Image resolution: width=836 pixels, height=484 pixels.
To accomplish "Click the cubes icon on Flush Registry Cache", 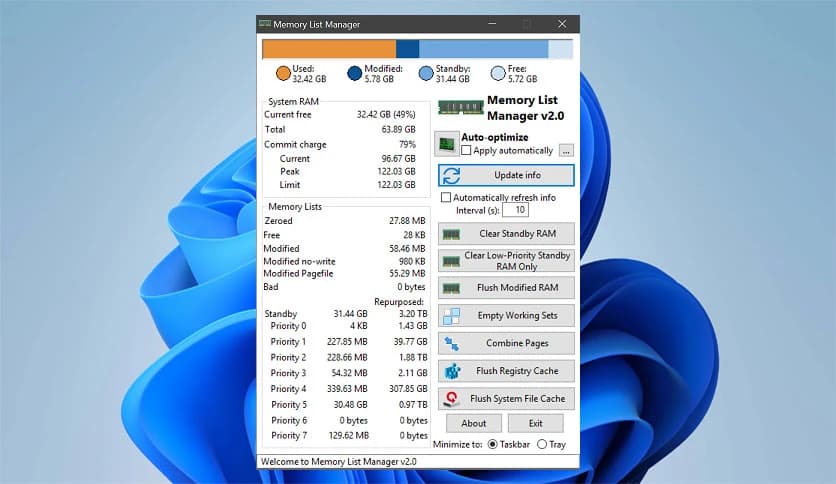I will (x=452, y=371).
